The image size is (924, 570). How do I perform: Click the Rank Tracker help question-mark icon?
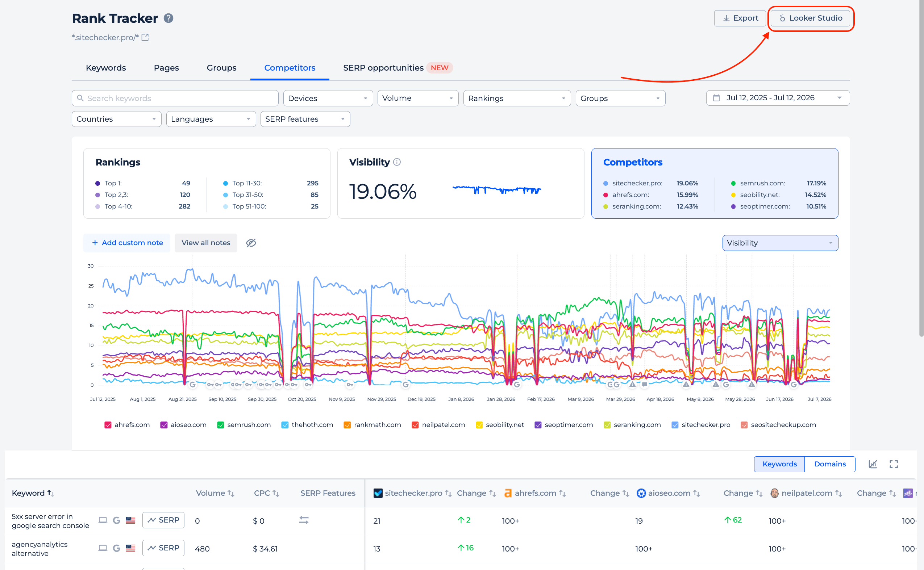(168, 18)
